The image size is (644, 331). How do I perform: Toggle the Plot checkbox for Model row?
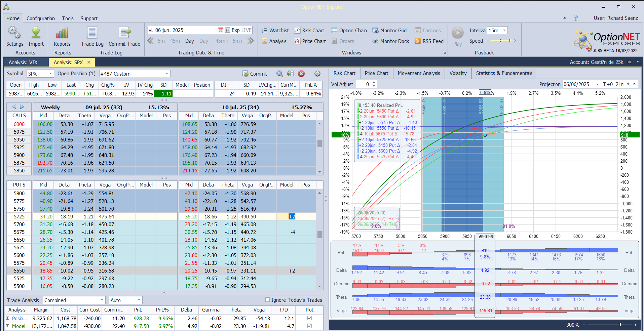coord(309,326)
